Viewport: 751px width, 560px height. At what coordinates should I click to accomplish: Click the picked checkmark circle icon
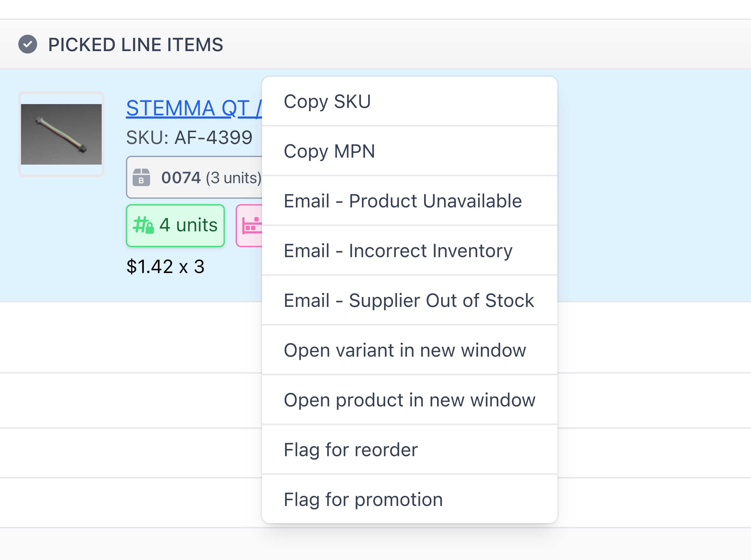pos(27,44)
